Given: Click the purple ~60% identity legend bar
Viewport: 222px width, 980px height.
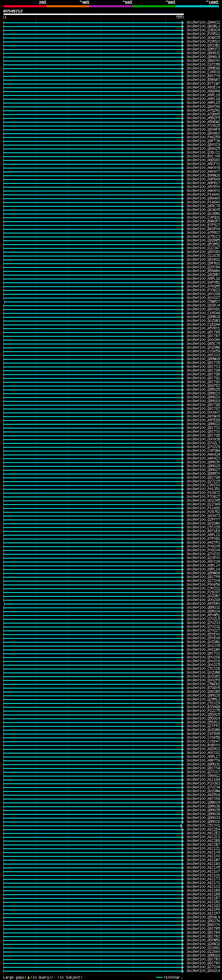Looking at the screenshot, I should point(111,6).
